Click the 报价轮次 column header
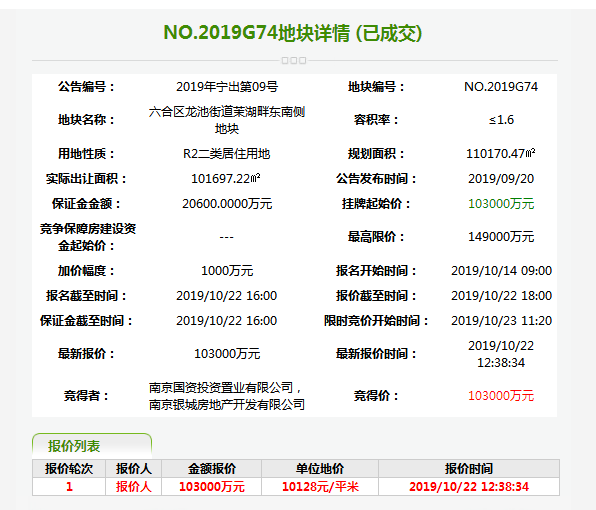Viewport: 596px width, 510px height. (69, 469)
